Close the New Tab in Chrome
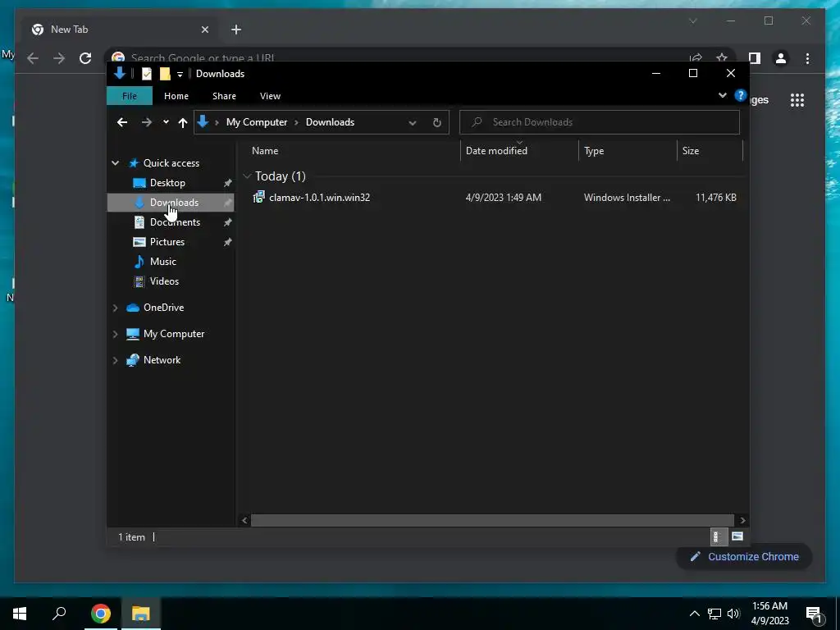 tap(204, 30)
